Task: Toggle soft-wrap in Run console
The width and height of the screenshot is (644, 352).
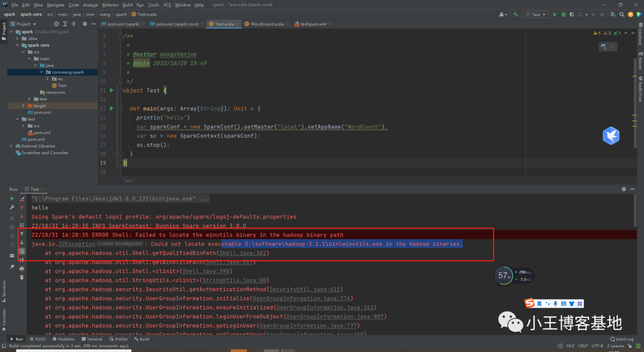Action: click(22, 251)
